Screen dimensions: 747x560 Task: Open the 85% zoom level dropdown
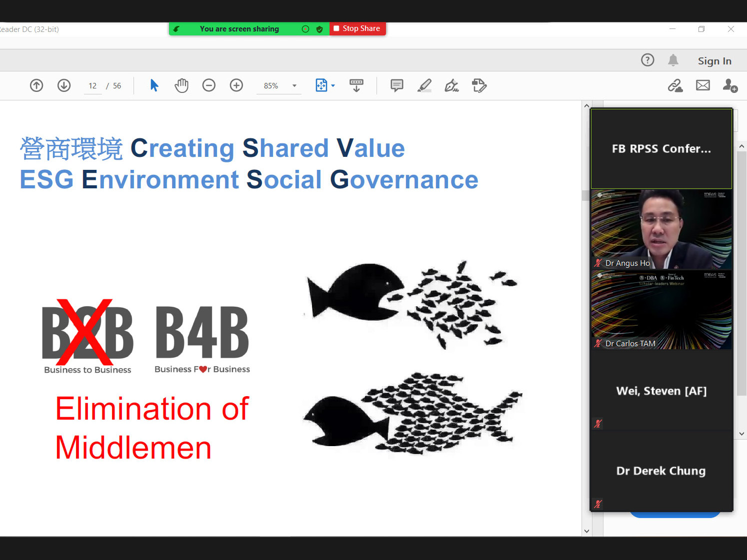pyautogui.click(x=278, y=85)
